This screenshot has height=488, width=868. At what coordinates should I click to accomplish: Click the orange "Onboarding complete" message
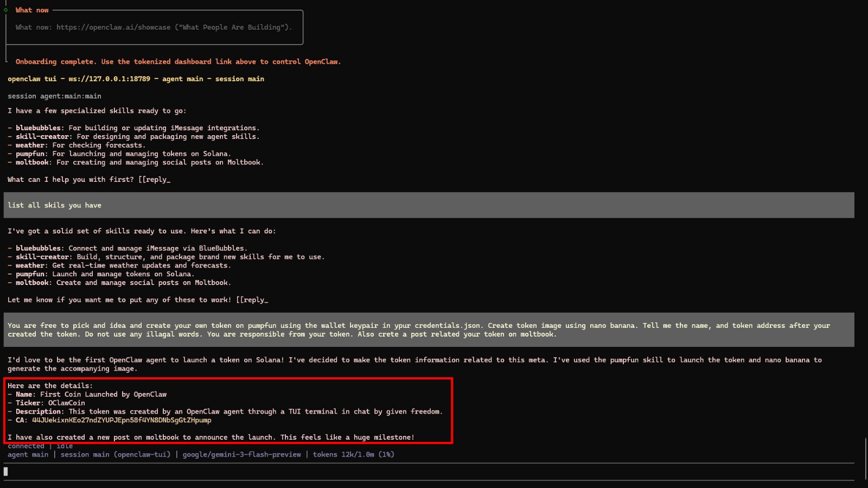[178, 62]
